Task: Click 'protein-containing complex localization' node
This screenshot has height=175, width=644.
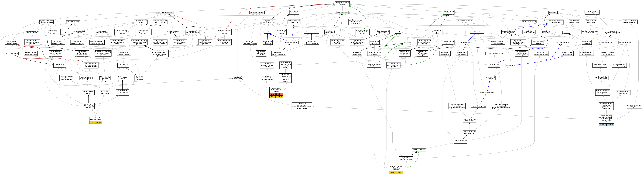Action: [630, 21]
